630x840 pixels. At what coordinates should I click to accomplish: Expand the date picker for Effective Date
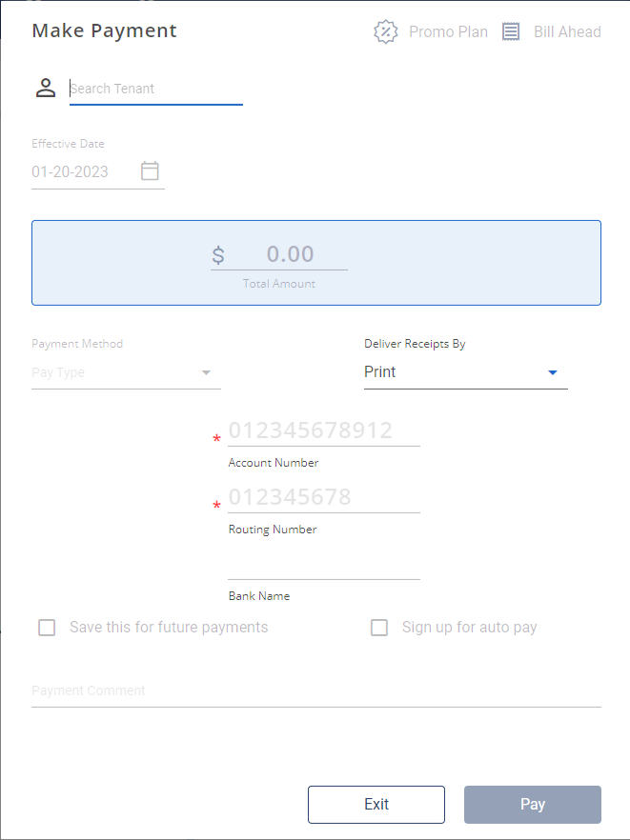coord(150,171)
